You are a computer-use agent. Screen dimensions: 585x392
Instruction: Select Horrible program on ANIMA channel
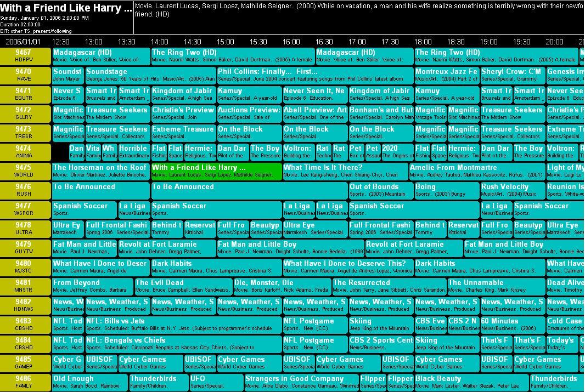(x=134, y=152)
